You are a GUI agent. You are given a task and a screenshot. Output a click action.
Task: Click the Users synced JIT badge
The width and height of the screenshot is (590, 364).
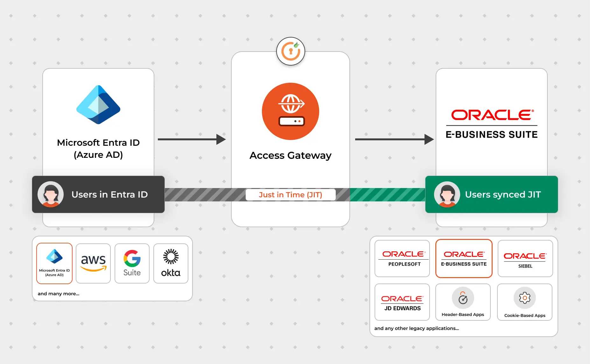click(491, 194)
